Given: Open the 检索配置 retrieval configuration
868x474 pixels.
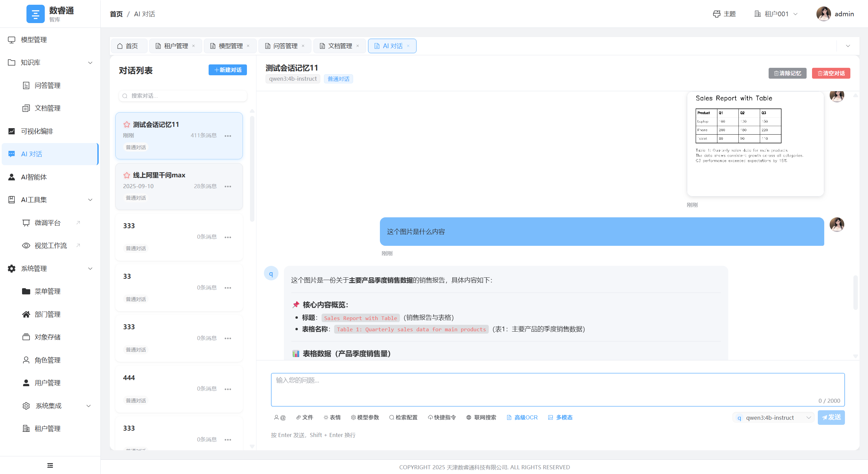Looking at the screenshot, I should click(403, 417).
